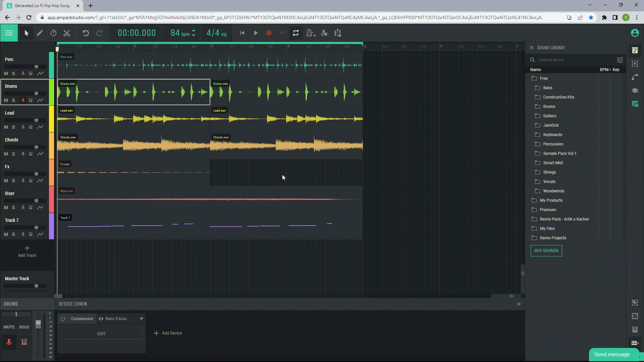Expand the Free folder in Sound Library
Screen dimensions: 644x362
pyautogui.click(x=544, y=78)
